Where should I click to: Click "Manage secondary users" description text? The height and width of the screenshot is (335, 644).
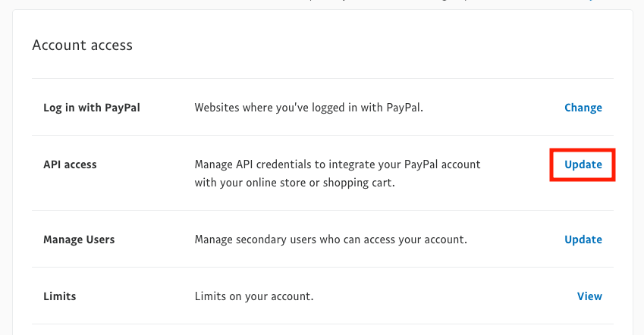pyautogui.click(x=330, y=240)
